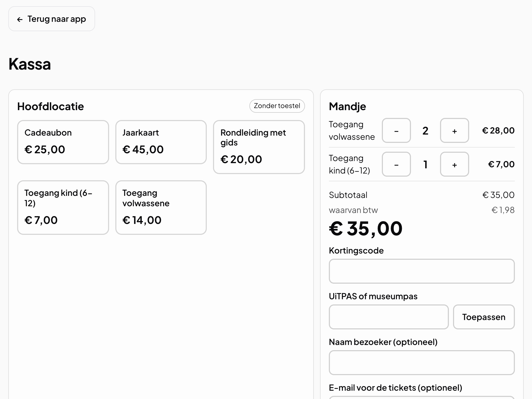Focus the Kortingscode input field
The image size is (532, 399).
pyautogui.click(x=422, y=271)
